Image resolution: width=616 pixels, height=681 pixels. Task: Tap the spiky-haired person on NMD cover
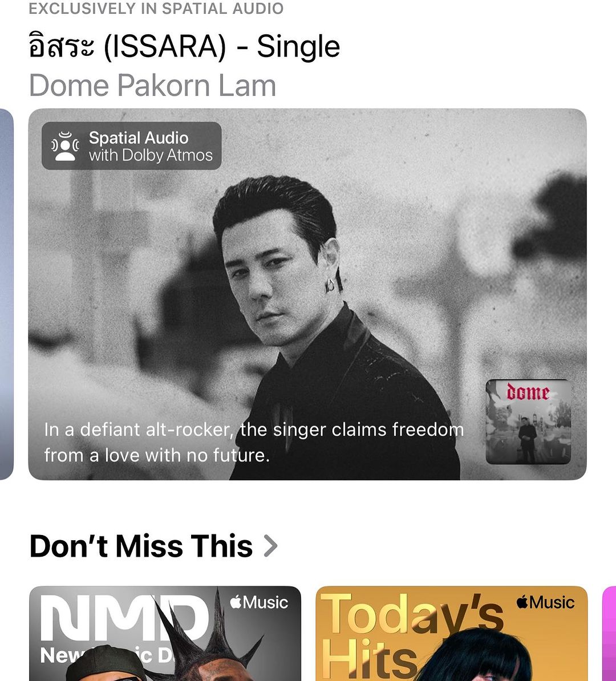tap(204, 647)
